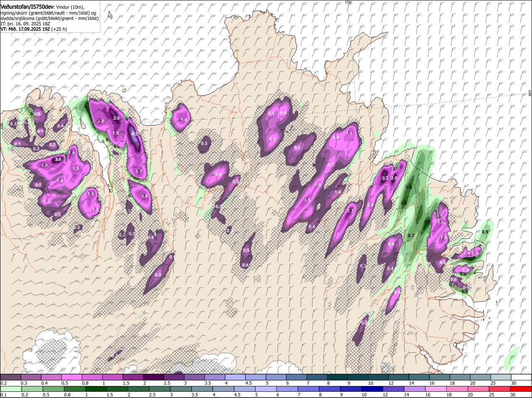Select the "2.0" precipitation value on the map

[101, 121]
